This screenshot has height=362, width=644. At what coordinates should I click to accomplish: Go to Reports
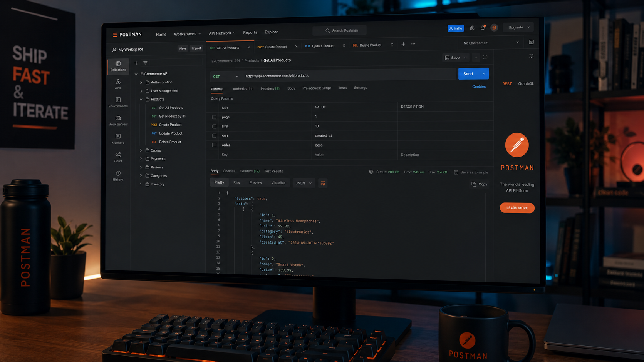pyautogui.click(x=250, y=33)
